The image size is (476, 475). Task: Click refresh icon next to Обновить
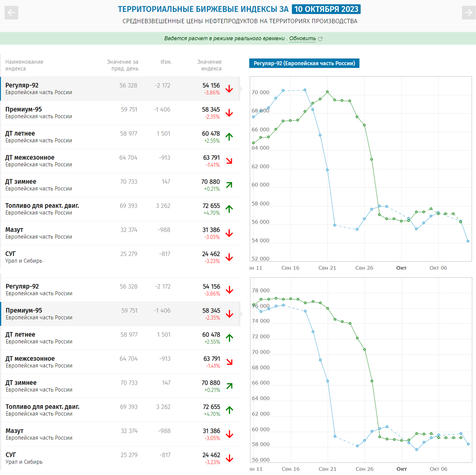click(321, 39)
